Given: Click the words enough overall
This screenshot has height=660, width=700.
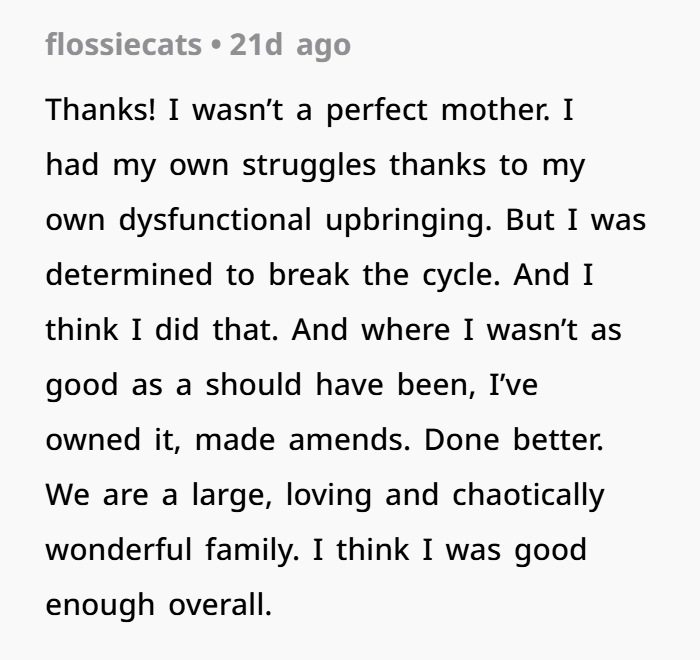Looking at the screenshot, I should click(x=159, y=606).
